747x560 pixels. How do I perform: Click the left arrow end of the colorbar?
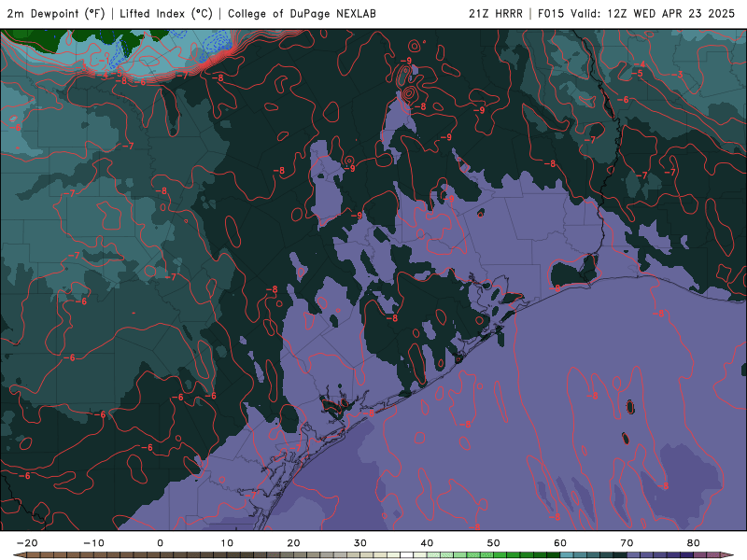click(19, 555)
